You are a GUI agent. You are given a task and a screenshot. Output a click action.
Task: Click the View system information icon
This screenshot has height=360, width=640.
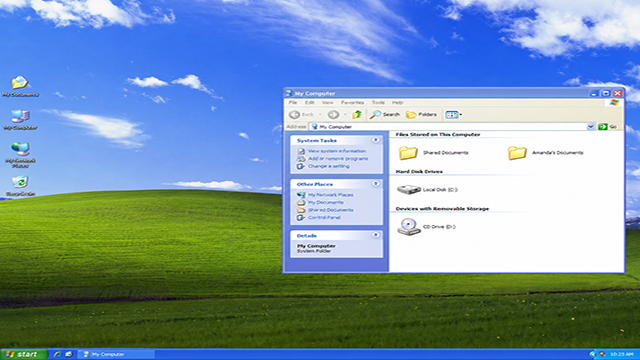[301, 151]
